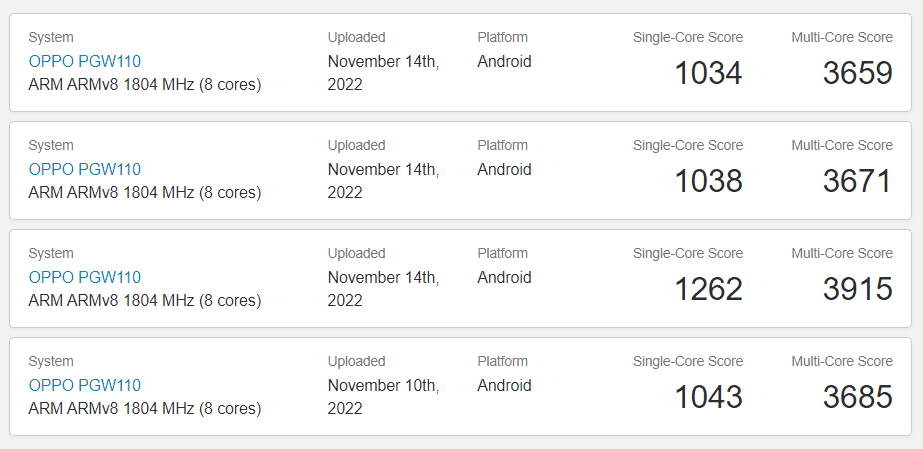Click ARM ARMv8 processor text in 3685 card
The image size is (923, 449).
(x=145, y=408)
